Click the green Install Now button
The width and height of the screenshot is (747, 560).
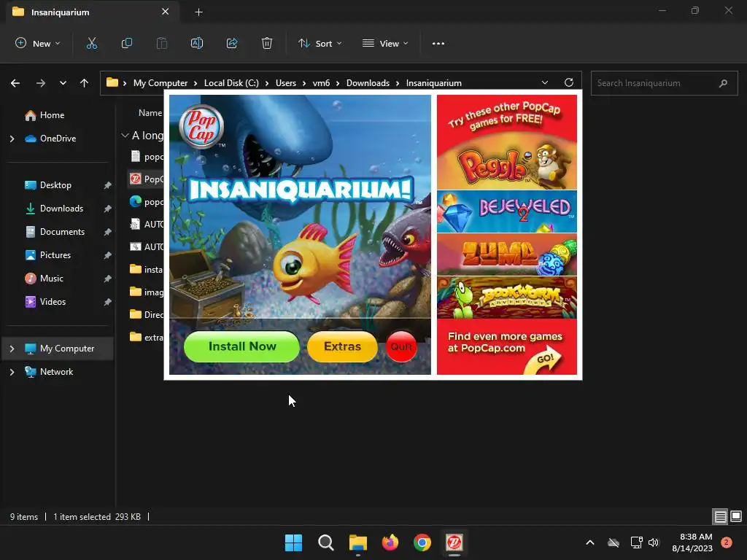(242, 346)
